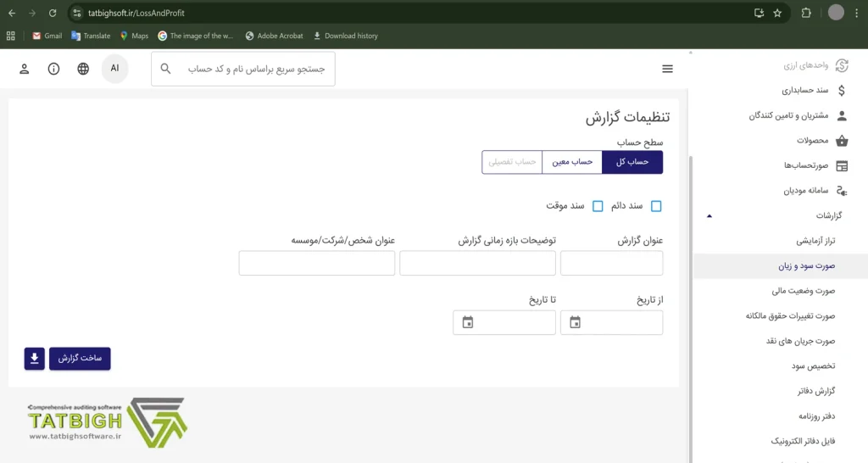Click the globe language icon

[83, 69]
